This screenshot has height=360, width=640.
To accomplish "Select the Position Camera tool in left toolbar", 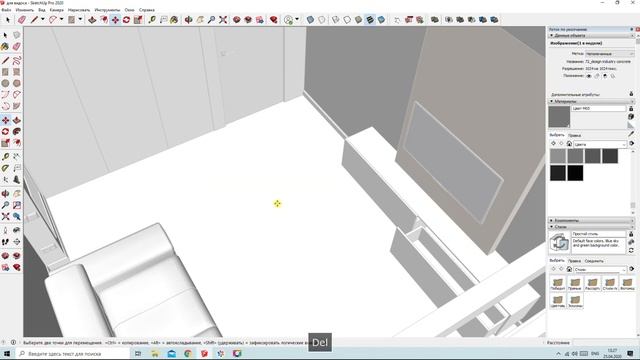I will [x=5, y=231].
